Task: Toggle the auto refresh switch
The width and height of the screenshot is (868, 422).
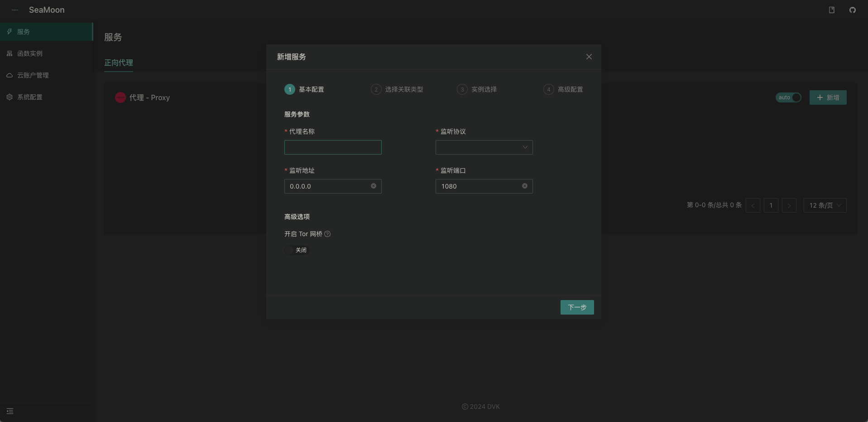Action: (x=789, y=97)
